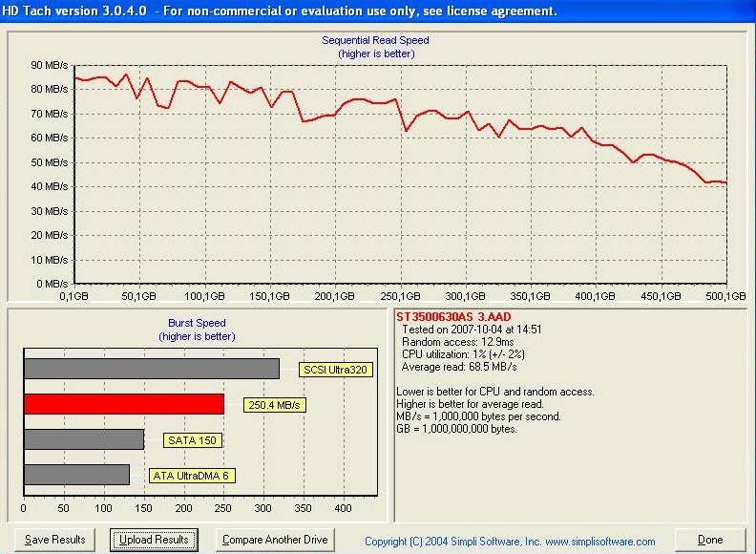Click the SCSI Ultra320 yellow label
Image resolution: width=756 pixels, height=554 pixels.
point(334,370)
